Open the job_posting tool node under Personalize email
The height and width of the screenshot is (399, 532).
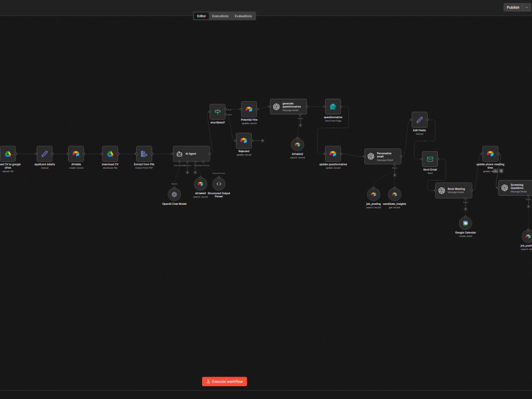[373, 194]
